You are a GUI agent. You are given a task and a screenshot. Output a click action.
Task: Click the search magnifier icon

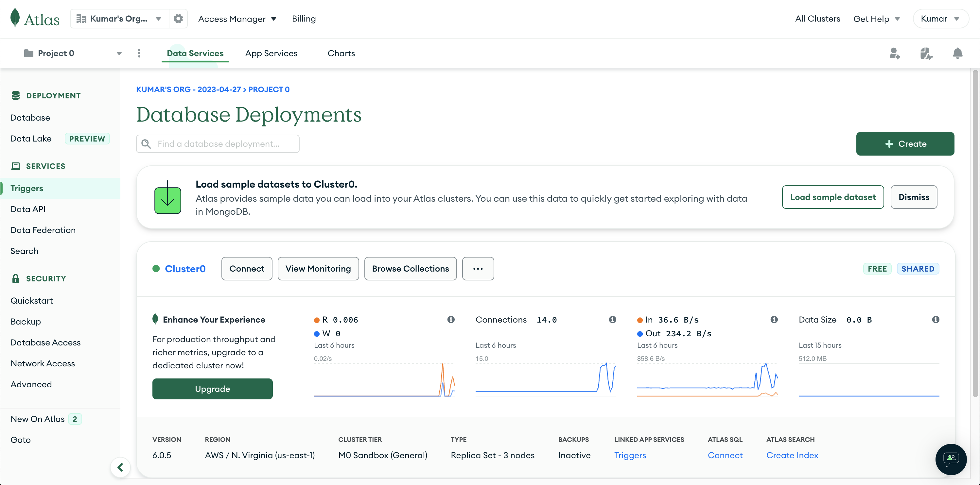pos(146,144)
